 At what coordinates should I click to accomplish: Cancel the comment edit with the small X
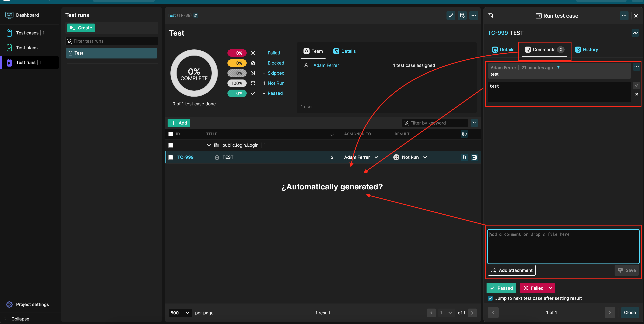tap(636, 94)
